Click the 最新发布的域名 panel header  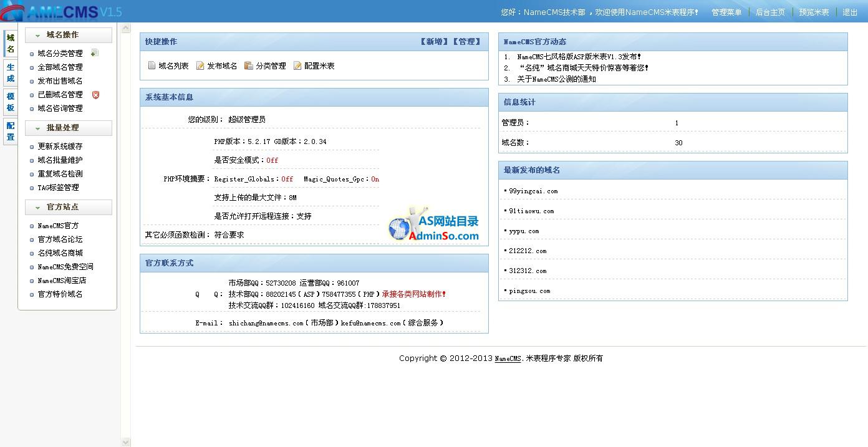[x=673, y=170]
